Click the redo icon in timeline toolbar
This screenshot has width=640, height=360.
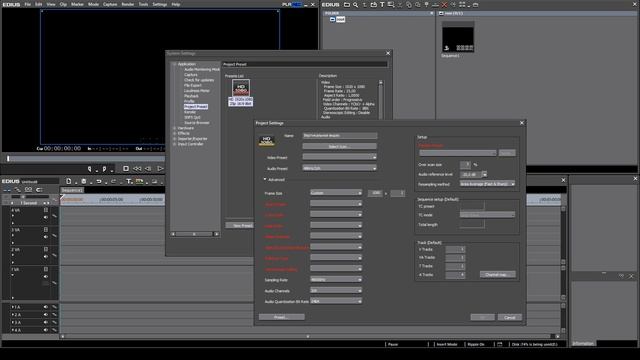point(113,181)
